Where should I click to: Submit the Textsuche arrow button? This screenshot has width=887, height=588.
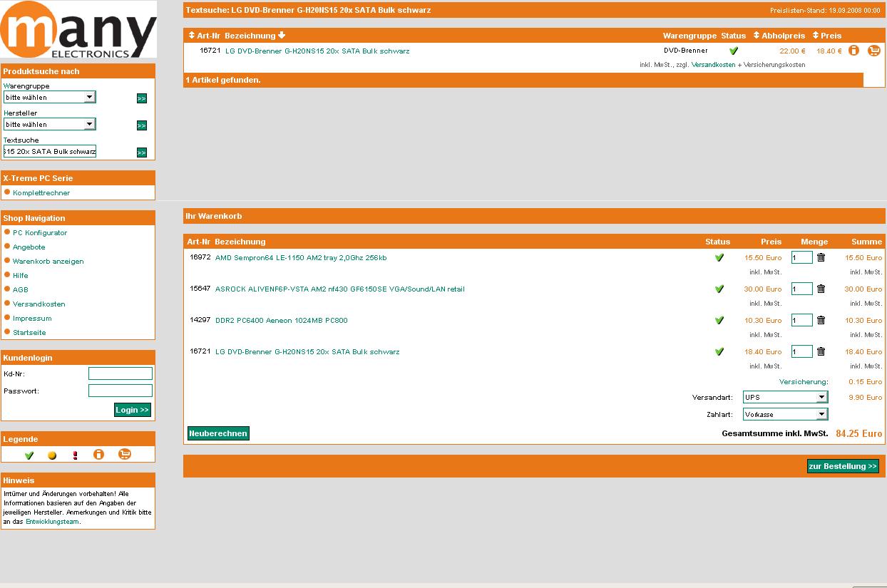point(141,153)
